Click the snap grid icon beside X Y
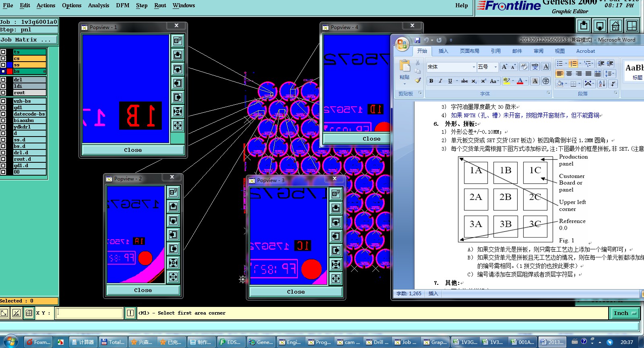 coord(29,313)
